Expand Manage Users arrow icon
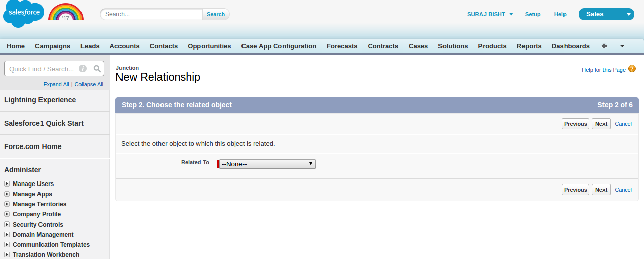Screen dimensions: 644x259 pyautogui.click(x=7, y=184)
